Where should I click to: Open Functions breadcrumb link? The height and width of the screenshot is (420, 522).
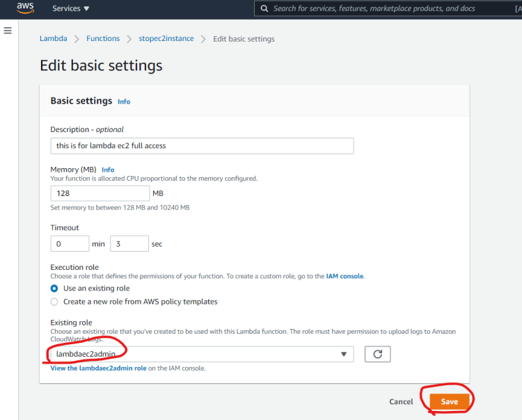click(103, 38)
